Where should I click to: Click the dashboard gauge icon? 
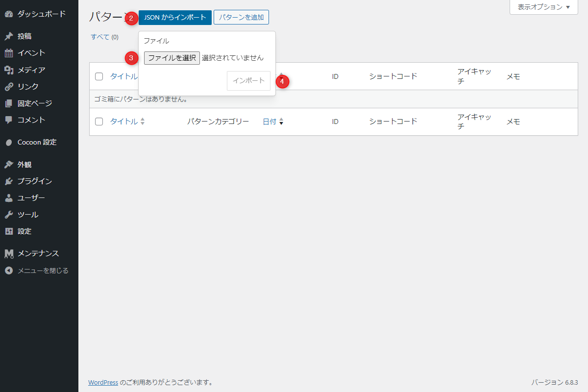point(9,14)
